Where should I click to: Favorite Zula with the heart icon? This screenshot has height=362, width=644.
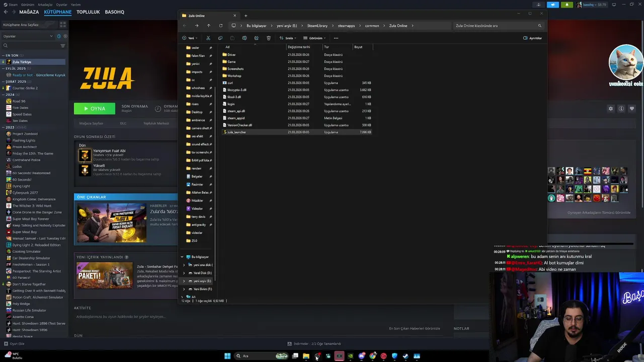click(631, 109)
